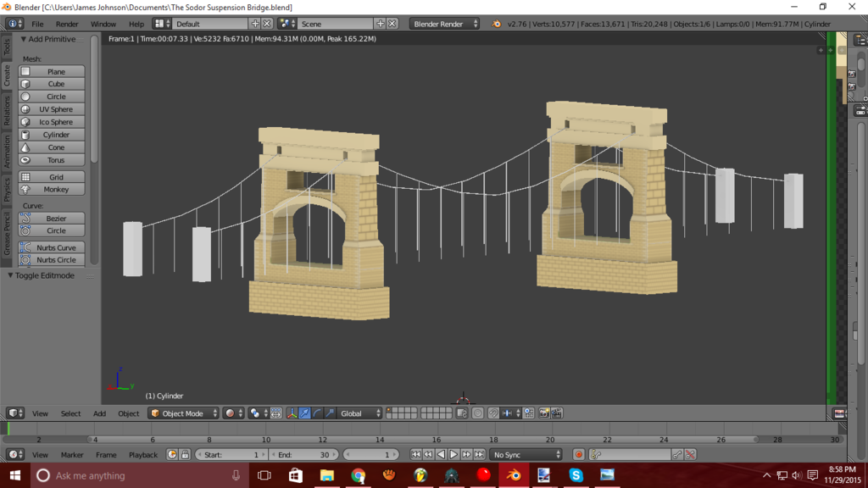Screen dimensions: 868x488
Task: Add a UV Sphere mesh
Action: (x=52, y=109)
